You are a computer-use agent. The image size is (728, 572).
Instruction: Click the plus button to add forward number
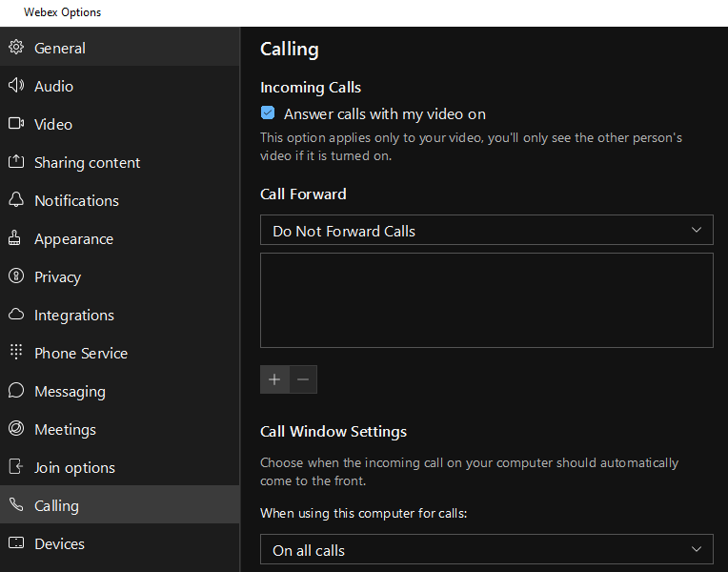point(274,379)
